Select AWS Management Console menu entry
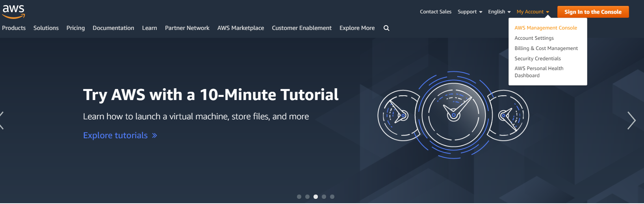The width and height of the screenshot is (644, 204). click(546, 28)
